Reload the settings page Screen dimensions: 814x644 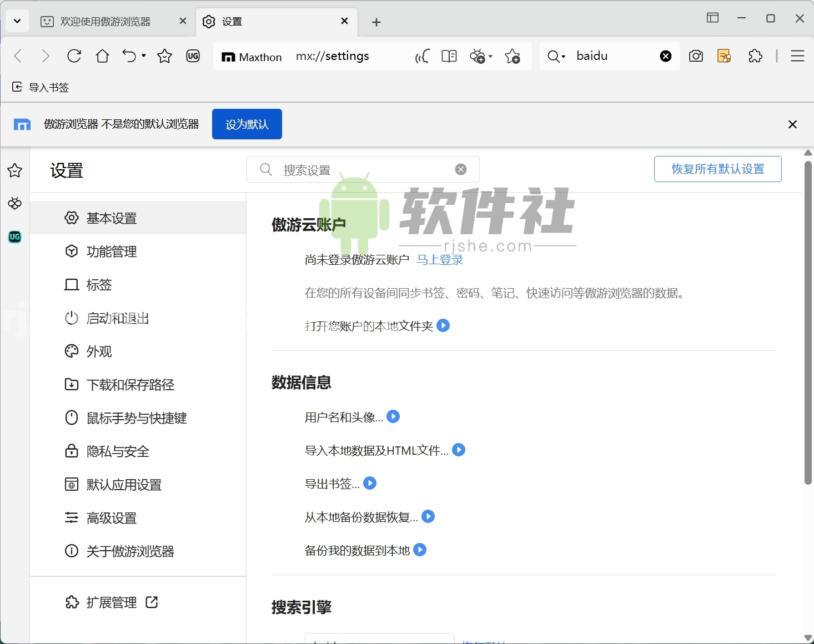pos(74,56)
